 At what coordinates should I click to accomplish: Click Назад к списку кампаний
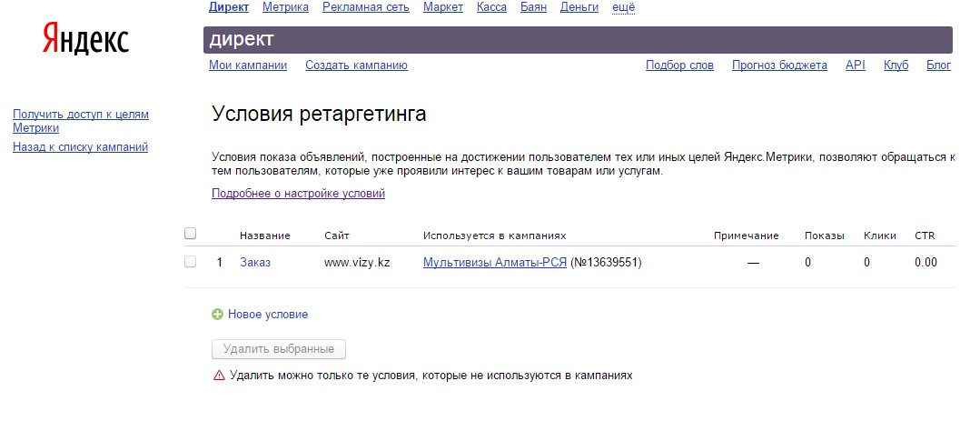pos(80,147)
